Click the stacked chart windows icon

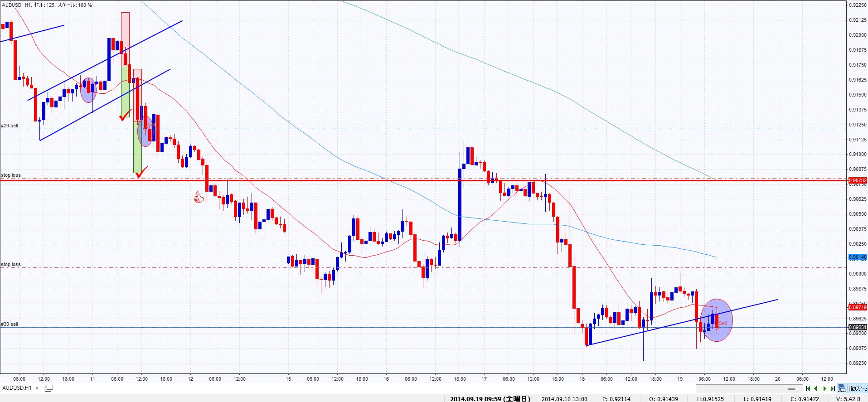842,388
